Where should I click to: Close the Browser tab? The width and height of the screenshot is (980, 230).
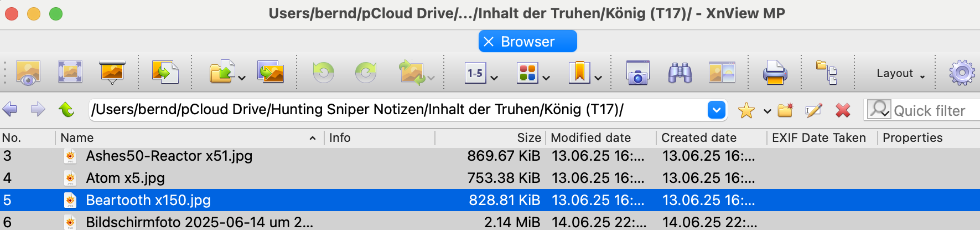[x=488, y=42]
